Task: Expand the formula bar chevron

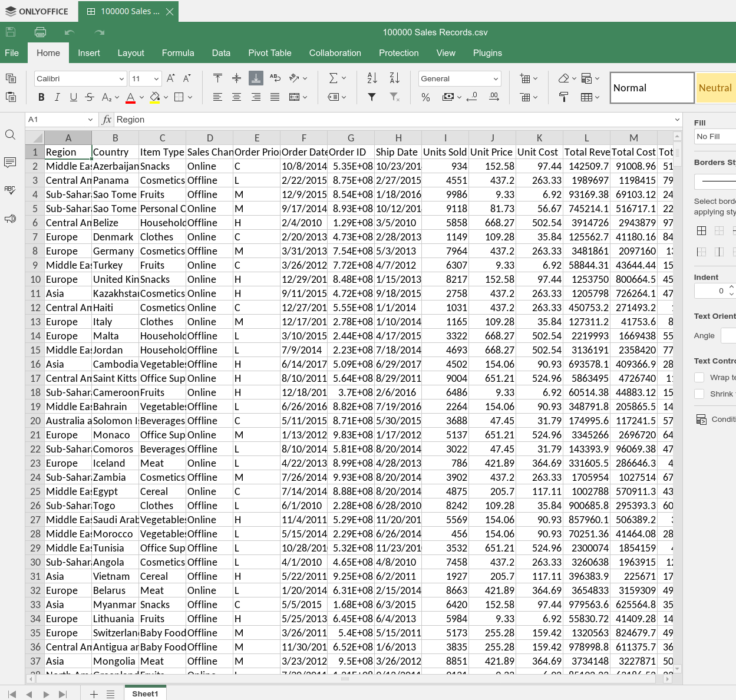Action: coord(677,120)
